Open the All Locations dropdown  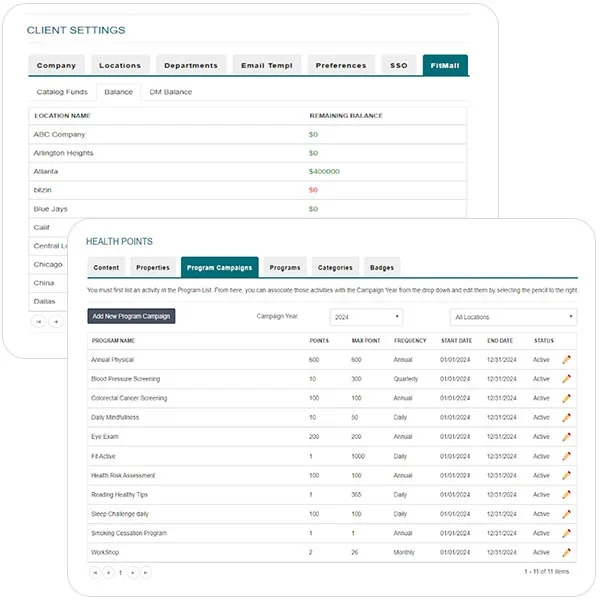click(x=513, y=317)
